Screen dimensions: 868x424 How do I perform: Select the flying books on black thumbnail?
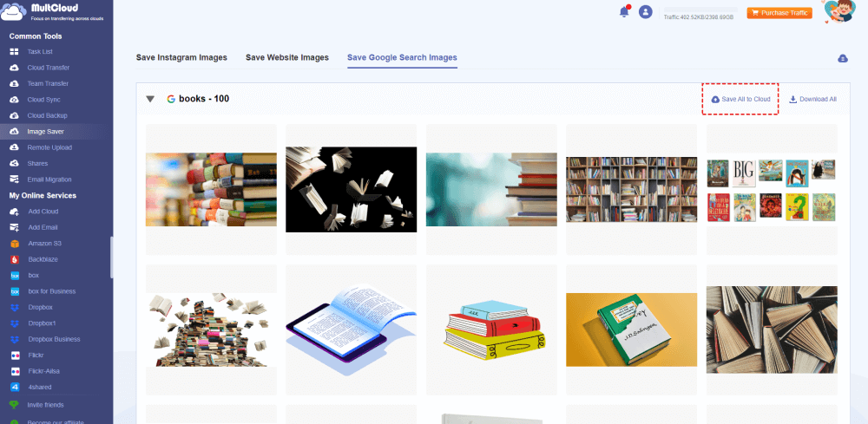351,189
